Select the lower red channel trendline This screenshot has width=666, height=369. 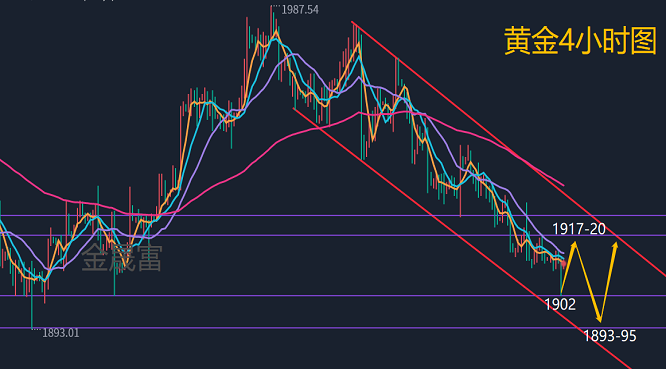tap(463, 239)
